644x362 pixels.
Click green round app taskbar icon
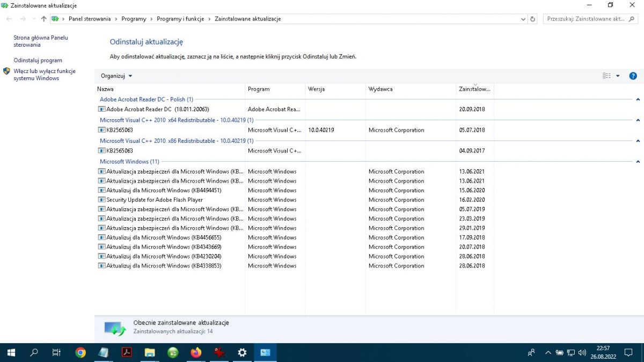(173, 353)
